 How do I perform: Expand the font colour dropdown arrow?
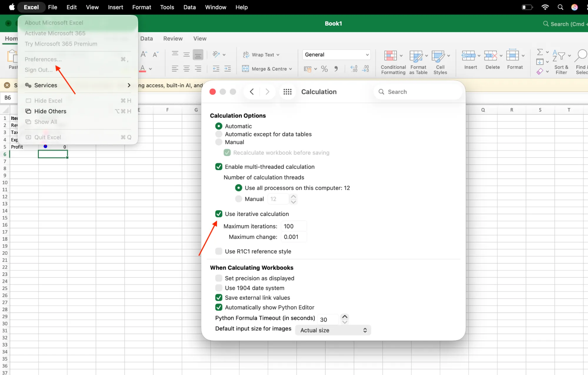coord(150,69)
